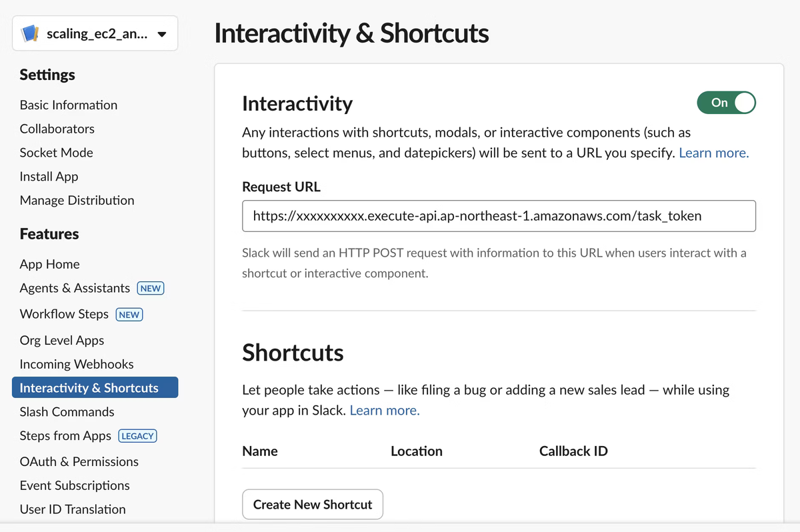The image size is (800, 532).
Task: Go to Collaborators in sidebar
Action: pyautogui.click(x=57, y=129)
